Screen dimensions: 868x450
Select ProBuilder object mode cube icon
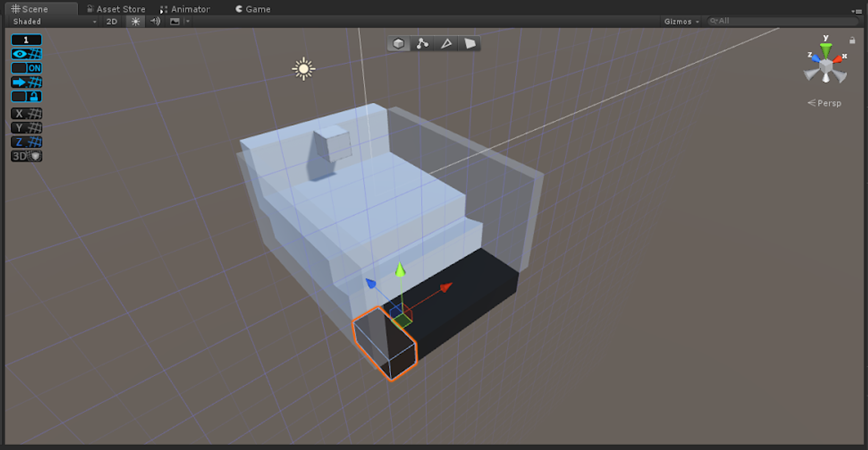click(398, 44)
